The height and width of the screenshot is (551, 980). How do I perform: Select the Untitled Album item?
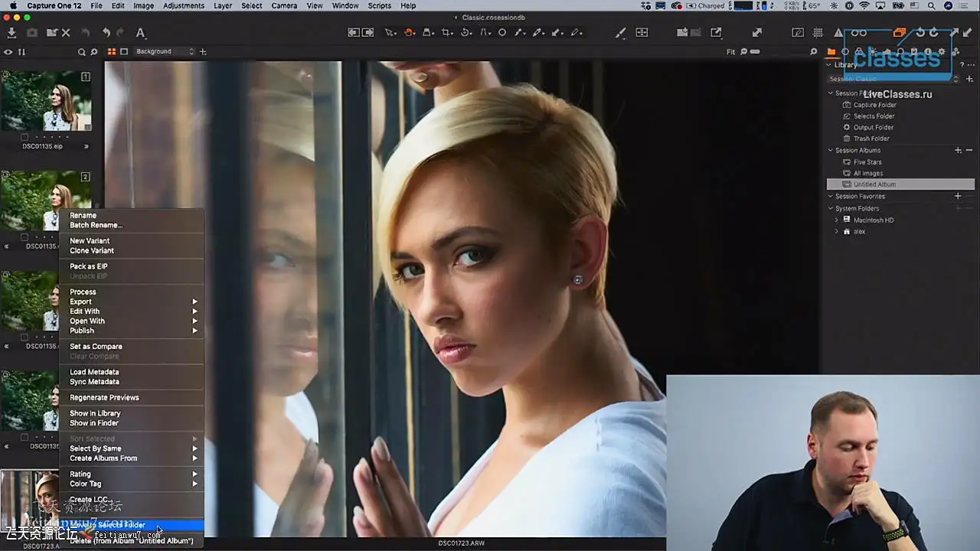click(x=900, y=184)
